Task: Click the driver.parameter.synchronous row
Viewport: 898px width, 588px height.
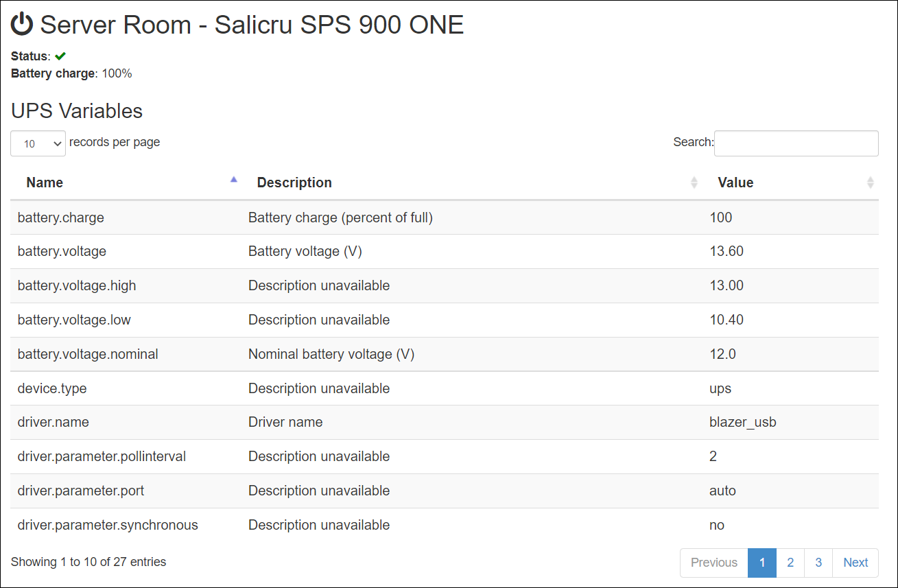Action: 445,525
